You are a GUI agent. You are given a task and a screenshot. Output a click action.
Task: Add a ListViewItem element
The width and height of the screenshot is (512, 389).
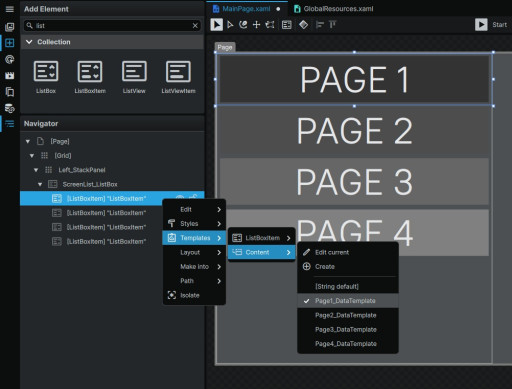[178, 77]
